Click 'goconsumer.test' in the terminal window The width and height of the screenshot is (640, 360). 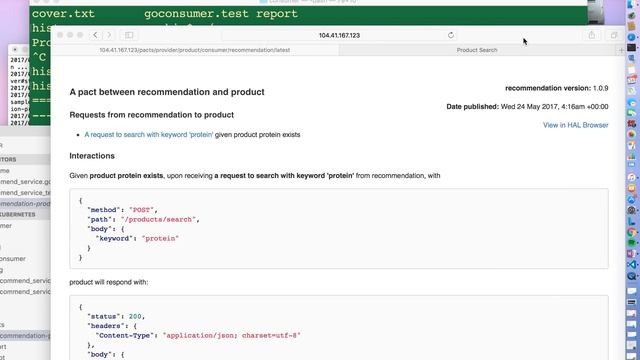coord(196,13)
